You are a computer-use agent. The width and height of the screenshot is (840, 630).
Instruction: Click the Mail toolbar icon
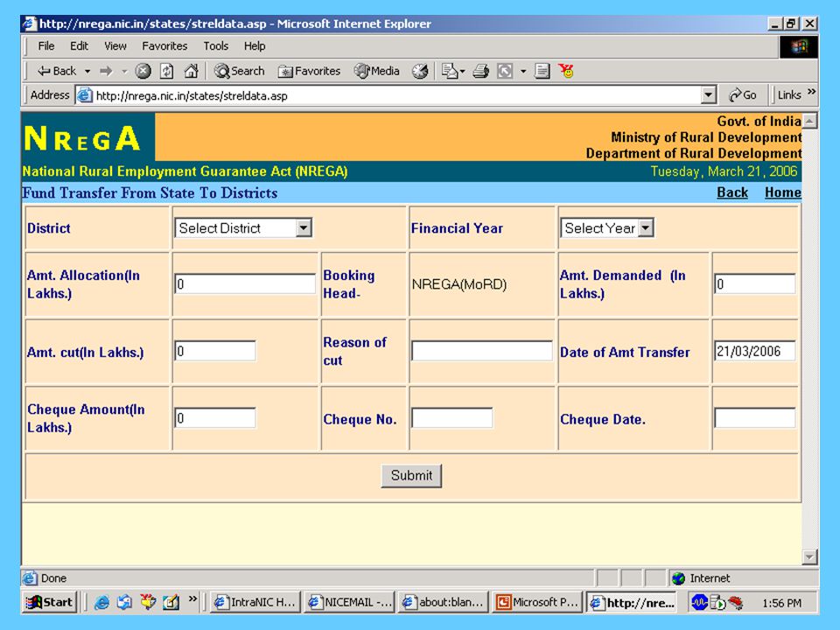tap(452, 71)
